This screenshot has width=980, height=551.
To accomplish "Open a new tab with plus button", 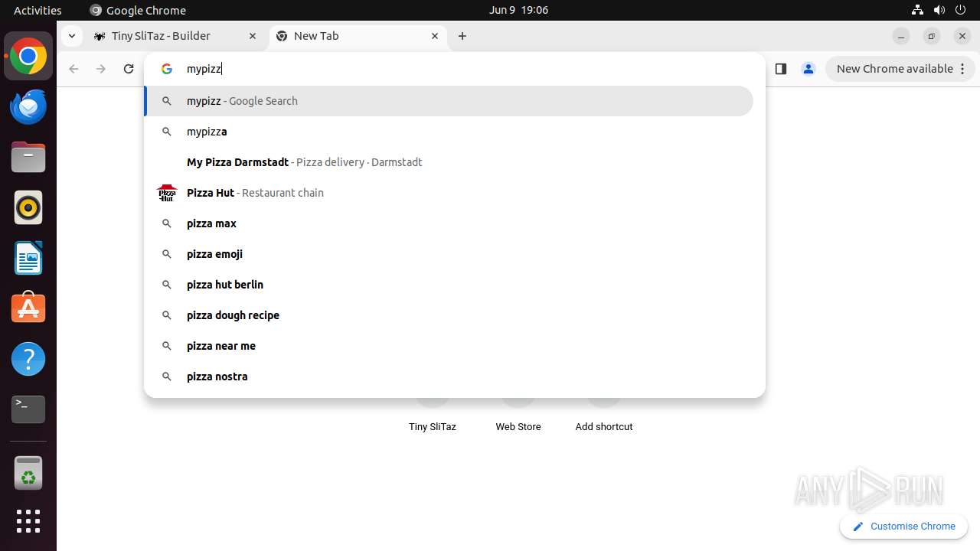I will pos(462,36).
